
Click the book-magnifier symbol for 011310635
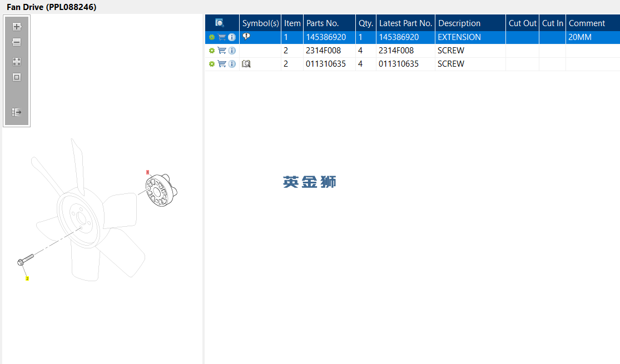246,64
